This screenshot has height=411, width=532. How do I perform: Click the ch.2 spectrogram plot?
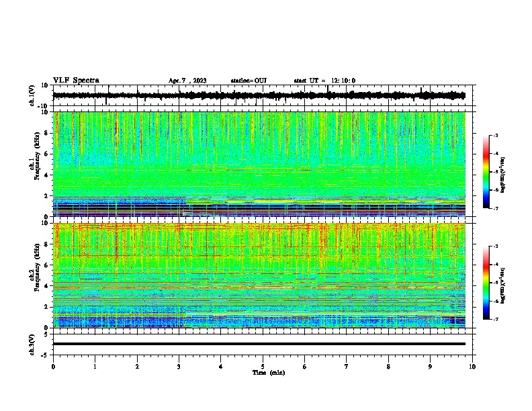[259, 275]
